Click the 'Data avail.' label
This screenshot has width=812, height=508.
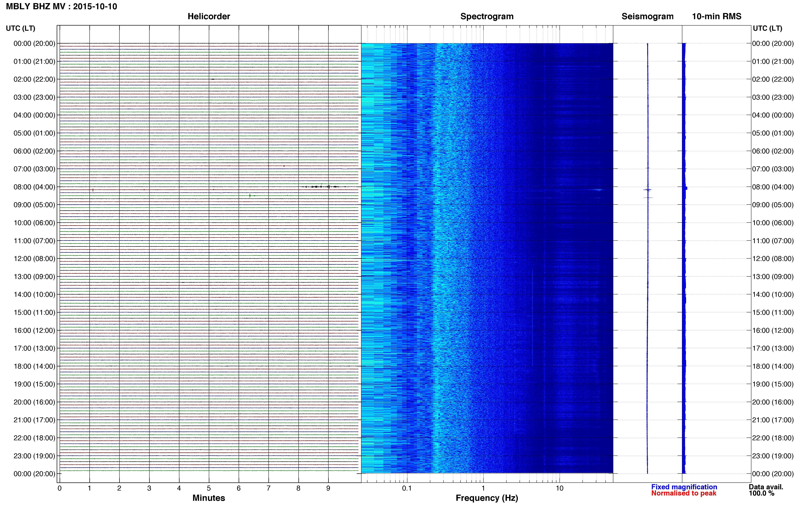(766, 487)
